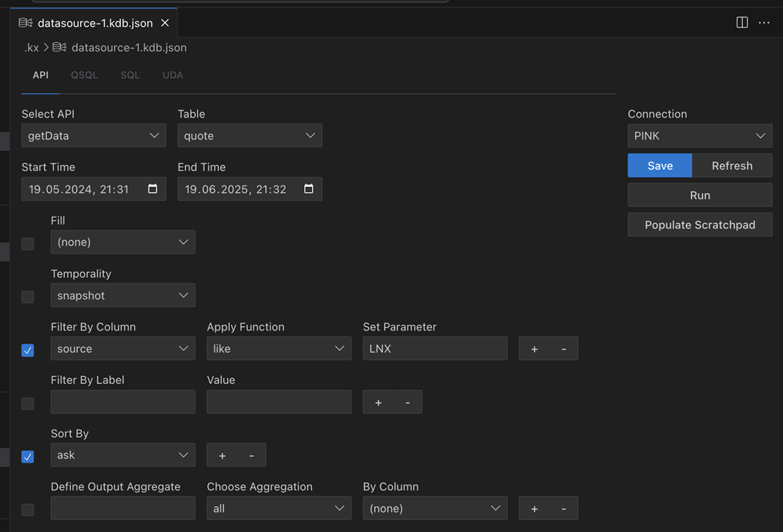
Task: Enable the Fill checkbox
Action: (x=28, y=244)
